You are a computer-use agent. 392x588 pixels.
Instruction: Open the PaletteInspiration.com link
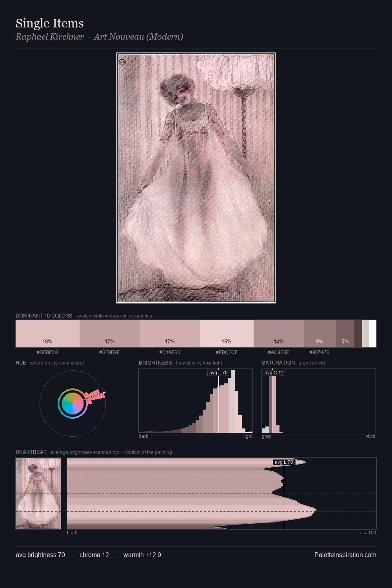pos(345,555)
